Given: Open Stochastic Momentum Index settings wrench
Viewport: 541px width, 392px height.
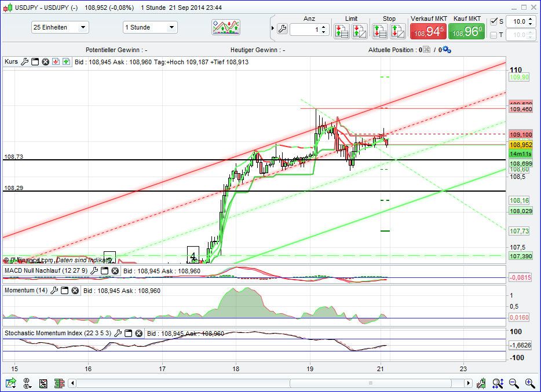Looking at the screenshot, I should 118,334.
